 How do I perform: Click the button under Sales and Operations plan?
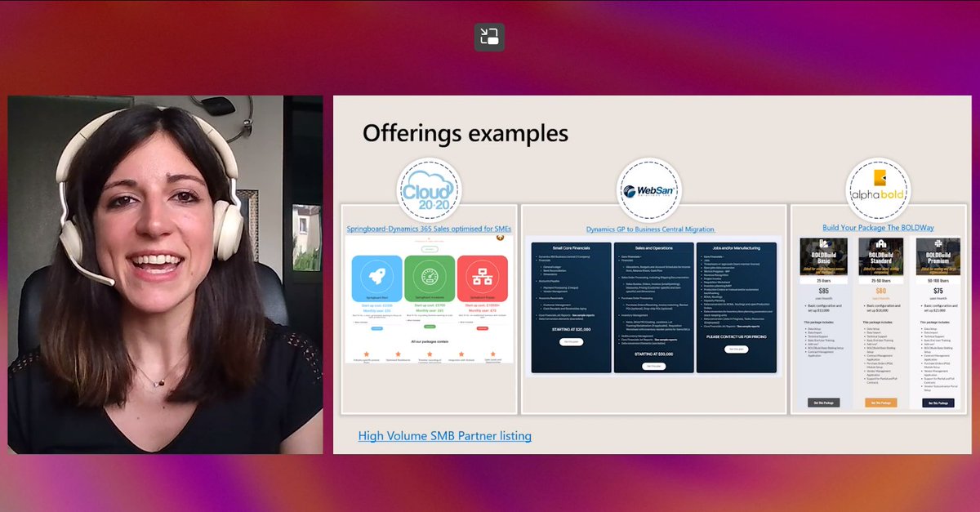click(x=653, y=367)
